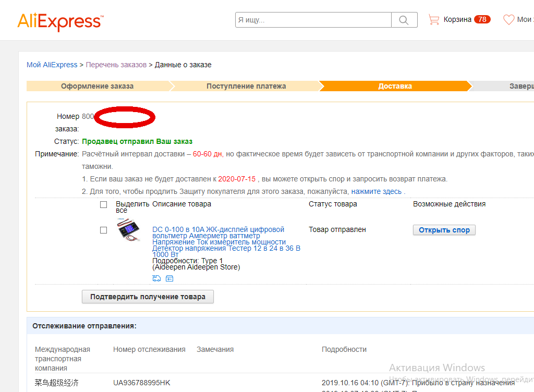
Task: Click tracking number 'UA936788995HK'
Action: coord(142,383)
